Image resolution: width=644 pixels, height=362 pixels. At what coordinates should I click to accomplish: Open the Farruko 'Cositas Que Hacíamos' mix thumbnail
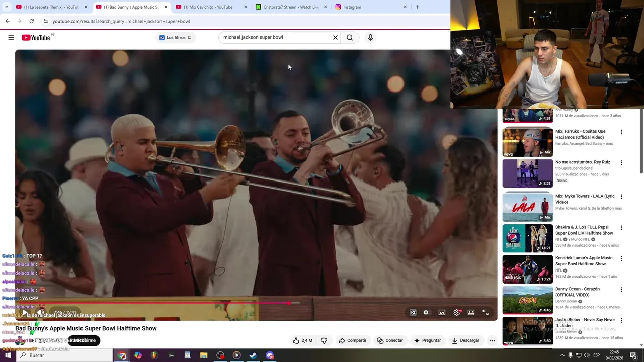(528, 142)
